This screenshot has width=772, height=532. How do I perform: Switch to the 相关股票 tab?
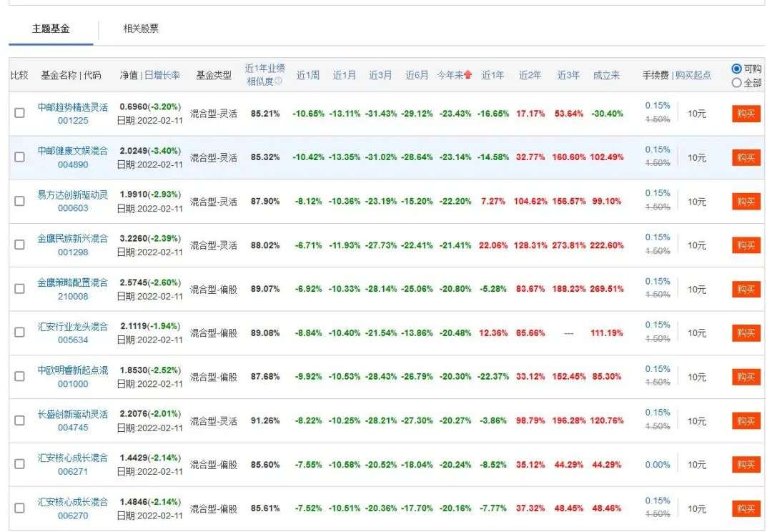(x=141, y=29)
